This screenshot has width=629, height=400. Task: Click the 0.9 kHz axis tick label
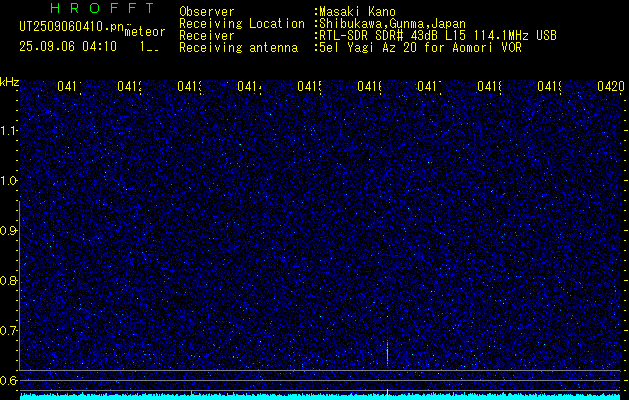tap(8, 231)
